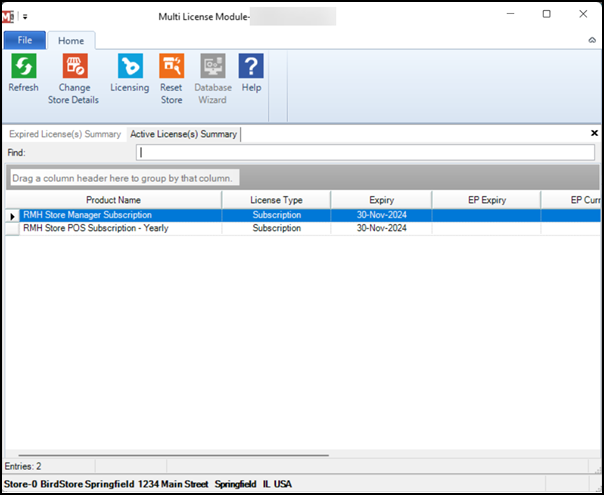Switch to Expired License(s) Summary tab

[65, 134]
